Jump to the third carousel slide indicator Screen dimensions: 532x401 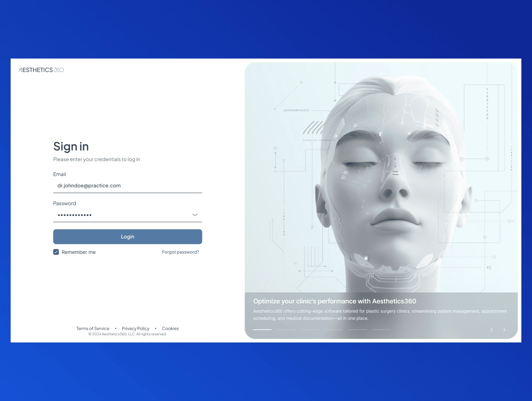(310, 330)
